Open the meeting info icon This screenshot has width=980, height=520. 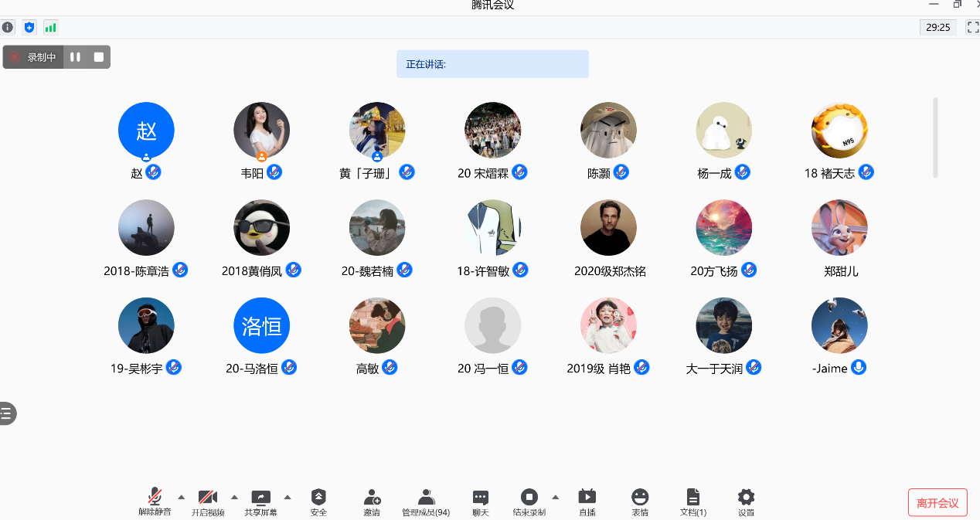tap(8, 28)
